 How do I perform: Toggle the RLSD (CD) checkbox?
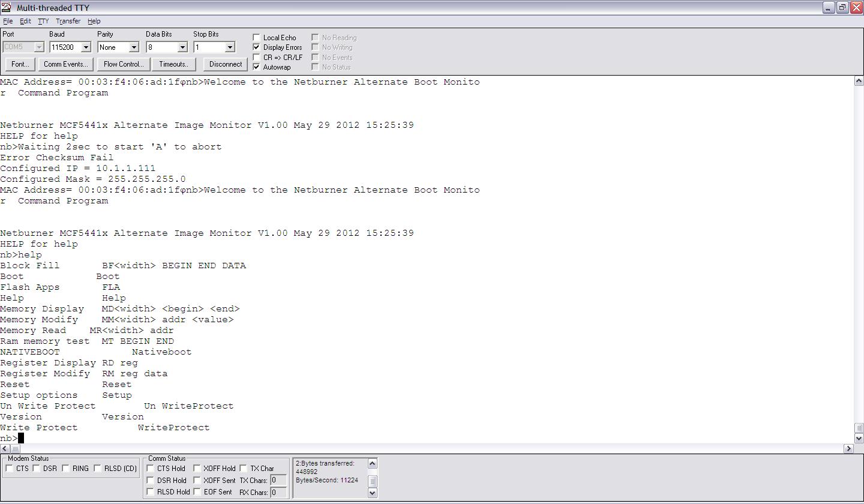pos(97,469)
